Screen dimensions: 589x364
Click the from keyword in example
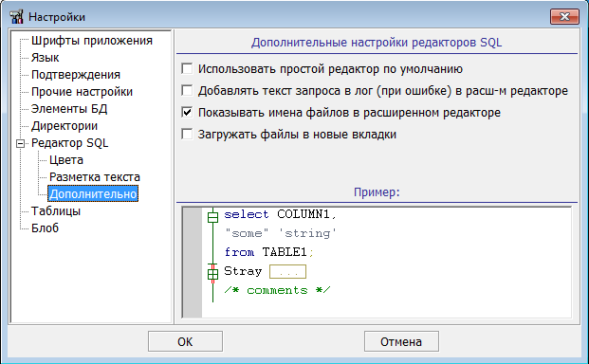[239, 252]
